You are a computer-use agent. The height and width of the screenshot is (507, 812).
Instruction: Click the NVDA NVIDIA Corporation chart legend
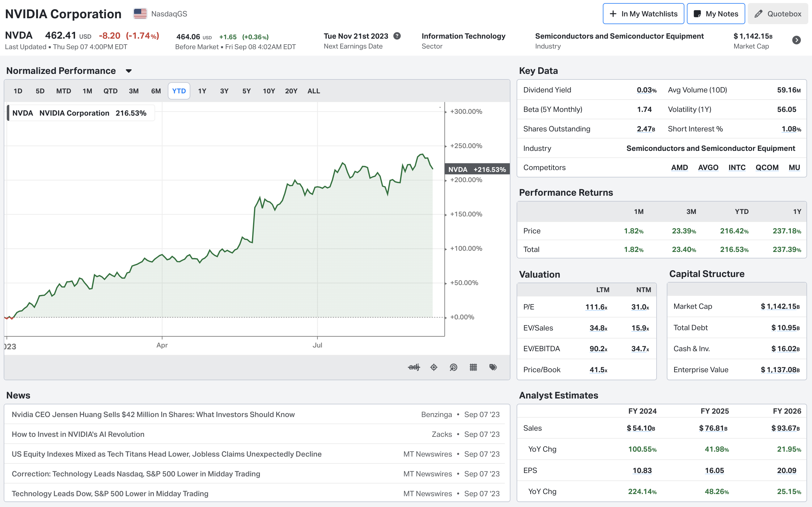point(80,113)
